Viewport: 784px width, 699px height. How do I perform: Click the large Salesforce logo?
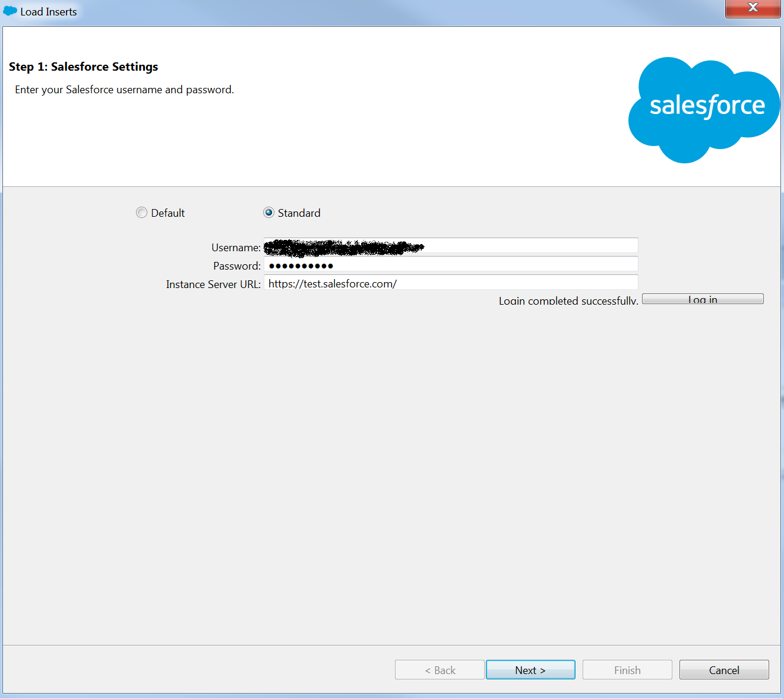[x=704, y=110]
